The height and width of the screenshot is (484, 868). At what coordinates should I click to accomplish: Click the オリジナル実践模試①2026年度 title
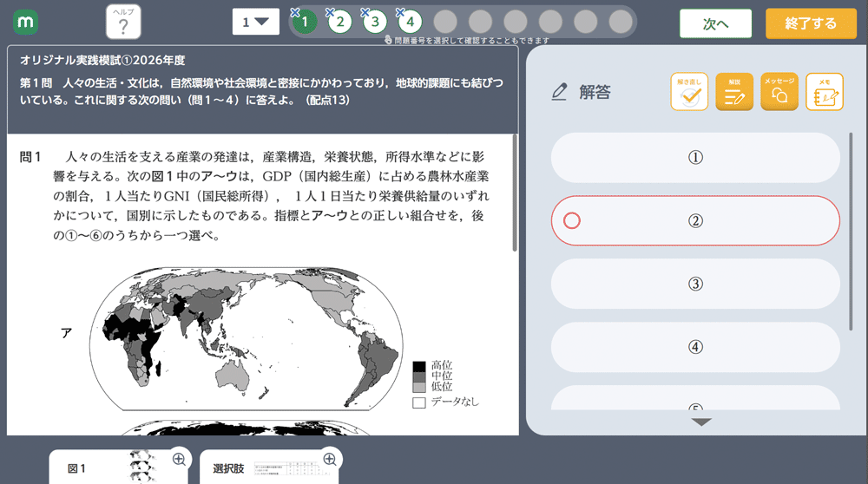102,61
